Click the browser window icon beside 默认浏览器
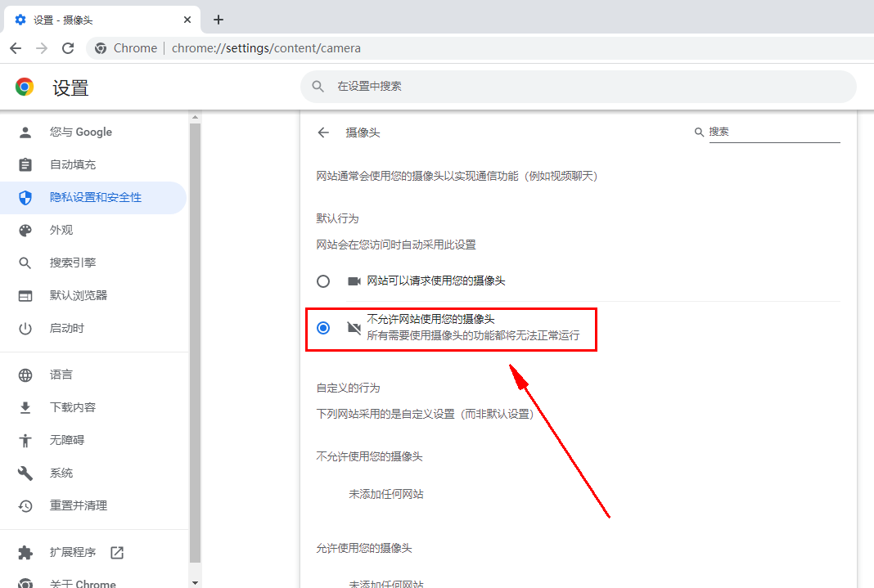The image size is (874, 588). 25,296
